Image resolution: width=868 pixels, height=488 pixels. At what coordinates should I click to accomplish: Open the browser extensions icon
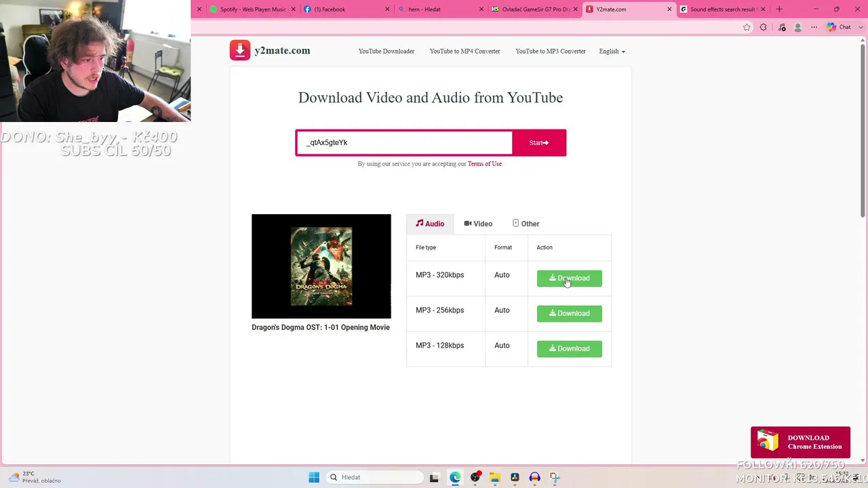click(x=764, y=27)
